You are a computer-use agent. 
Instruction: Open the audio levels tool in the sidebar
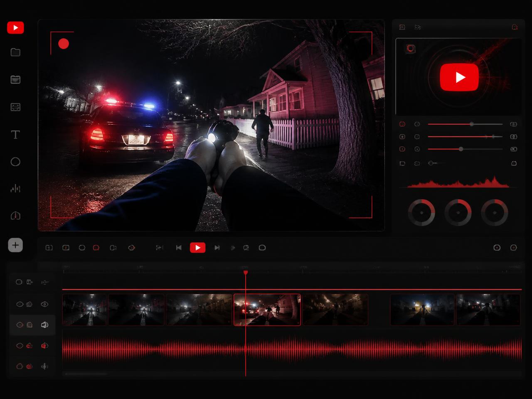click(15, 189)
